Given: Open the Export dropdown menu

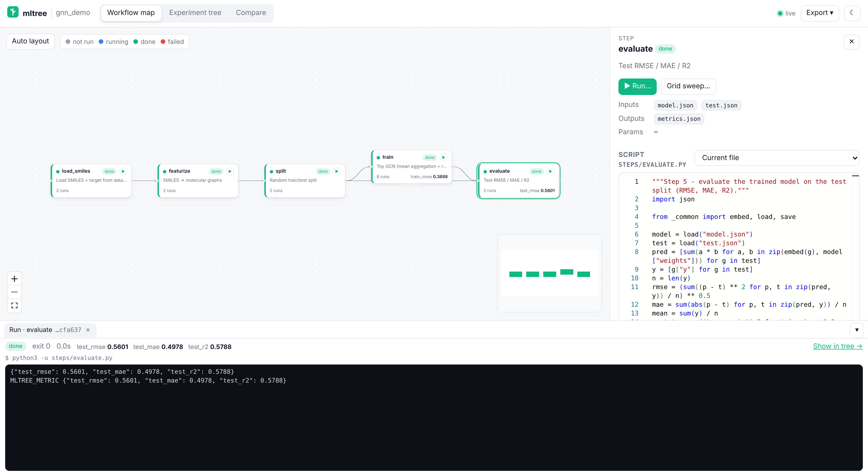Looking at the screenshot, I should [819, 13].
